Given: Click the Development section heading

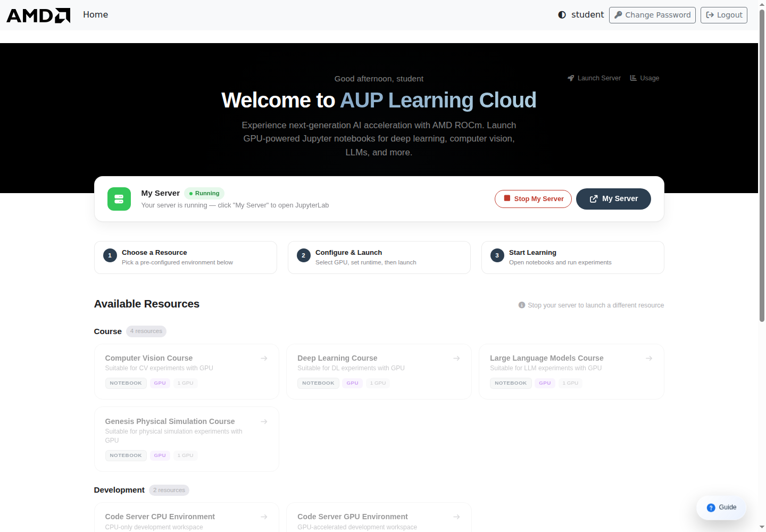Looking at the screenshot, I should tap(119, 491).
